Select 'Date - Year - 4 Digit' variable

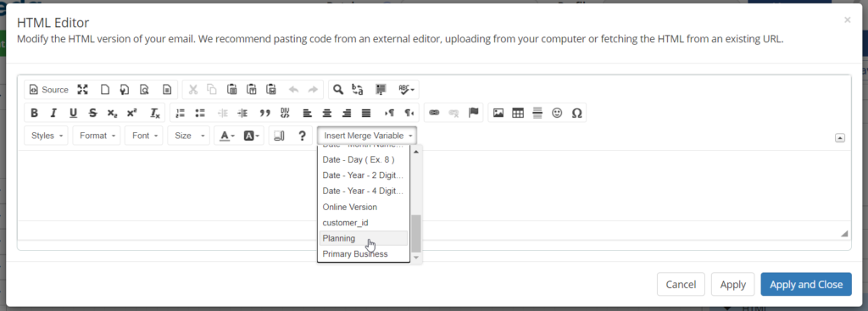(363, 191)
